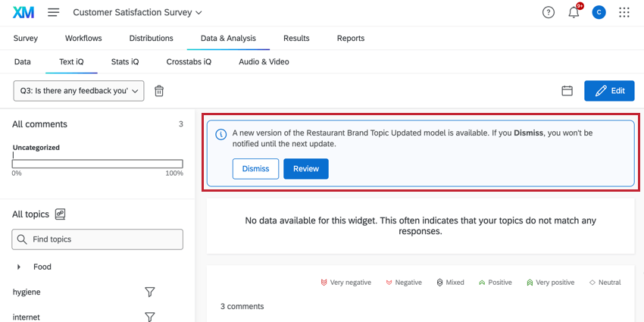Click the Uncategorized comments progress bar
The image size is (644, 322).
coord(98,164)
